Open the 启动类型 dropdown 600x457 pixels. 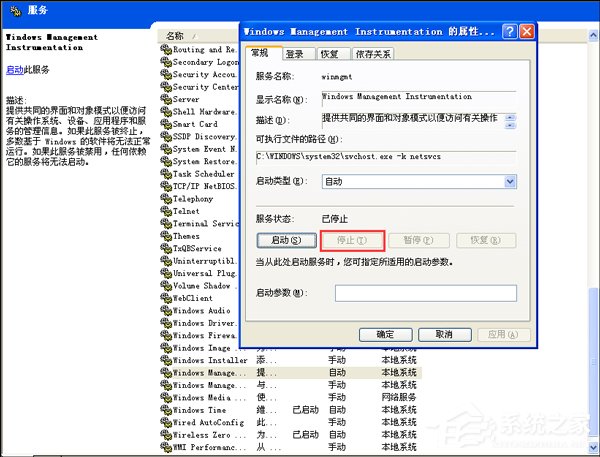coord(510,181)
